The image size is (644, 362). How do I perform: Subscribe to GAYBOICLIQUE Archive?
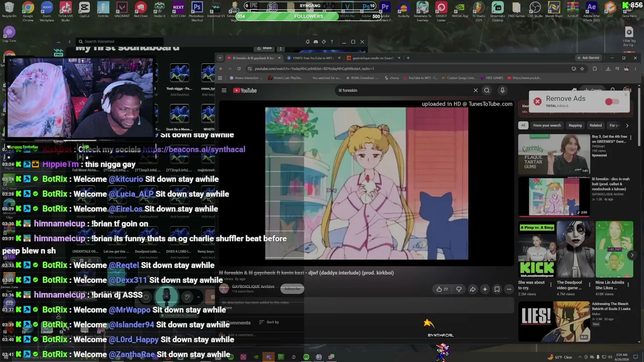tap(292, 289)
